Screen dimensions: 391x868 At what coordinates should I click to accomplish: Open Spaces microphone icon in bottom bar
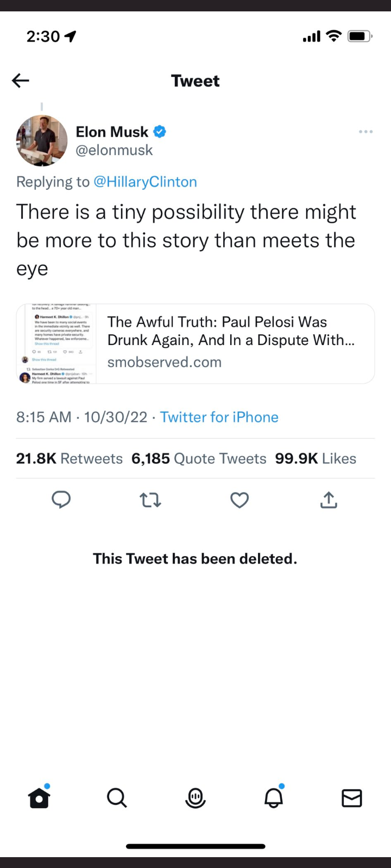[195, 798]
